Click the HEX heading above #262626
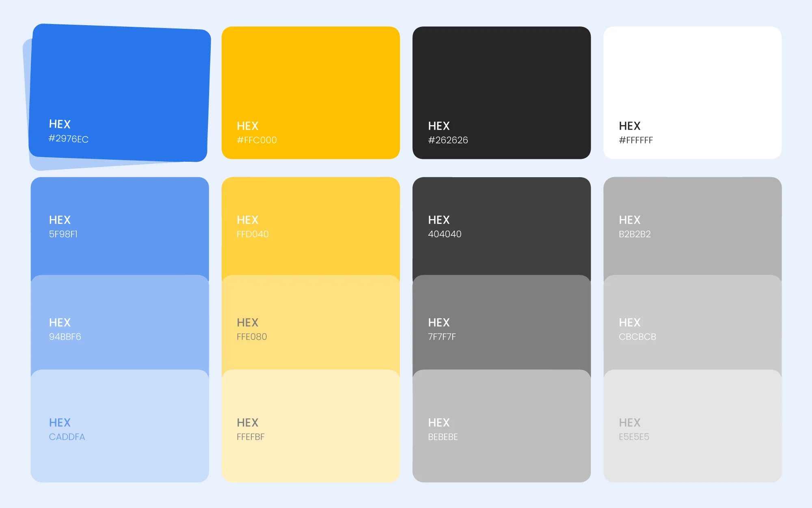Screen dimensions: 812x508 439,126
